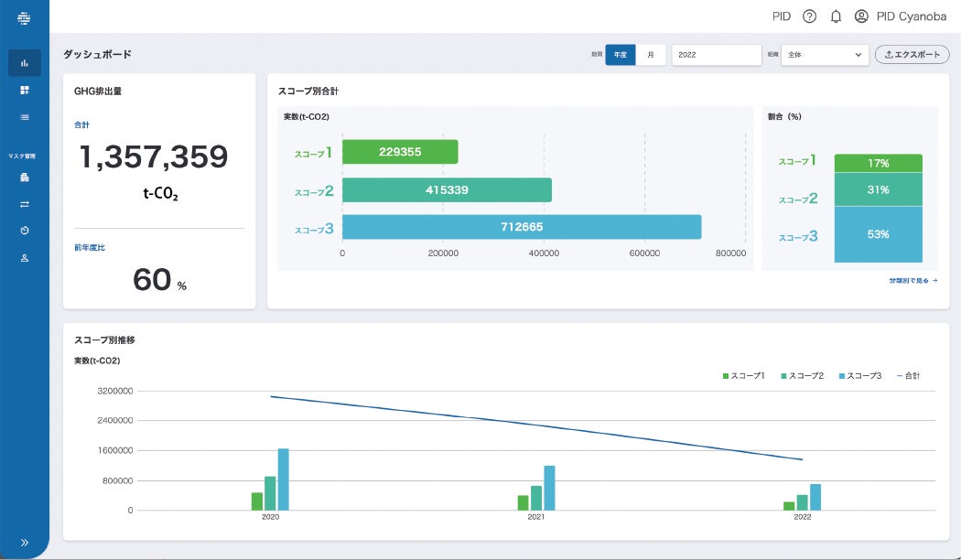The height and width of the screenshot is (560, 961).
Task: Open the user account sidebar icon
Action: click(25, 258)
